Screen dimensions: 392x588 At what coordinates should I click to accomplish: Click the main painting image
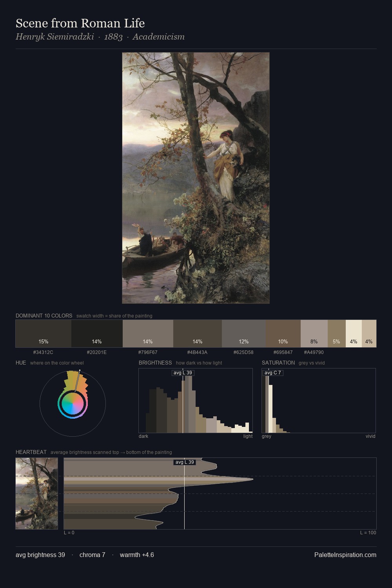(x=196, y=178)
